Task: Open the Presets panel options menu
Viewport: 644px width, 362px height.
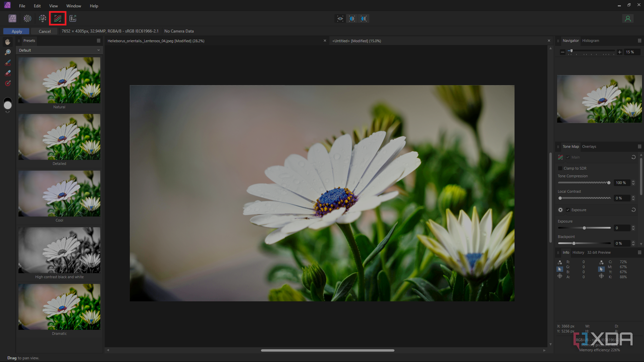Action: click(x=98, y=41)
